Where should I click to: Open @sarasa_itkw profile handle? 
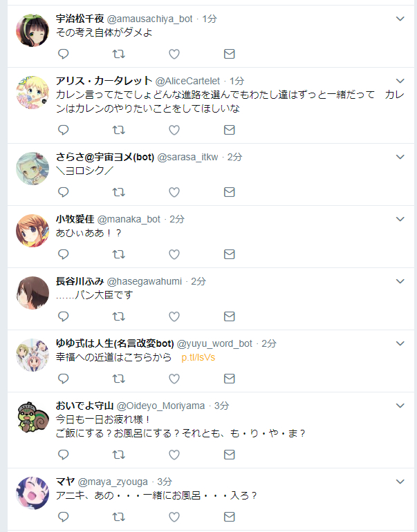click(188, 157)
